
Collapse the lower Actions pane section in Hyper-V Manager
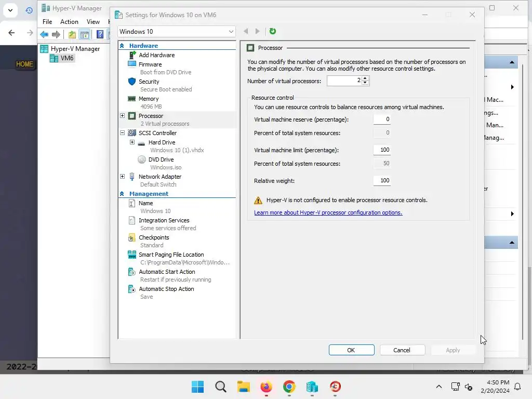(512, 243)
